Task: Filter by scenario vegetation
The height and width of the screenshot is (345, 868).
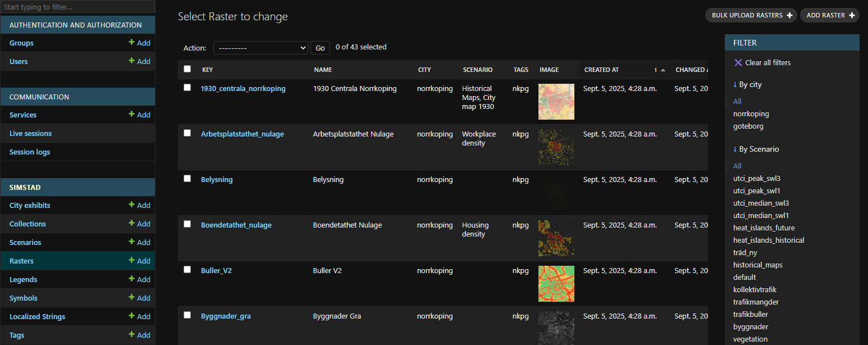Action: click(x=750, y=339)
